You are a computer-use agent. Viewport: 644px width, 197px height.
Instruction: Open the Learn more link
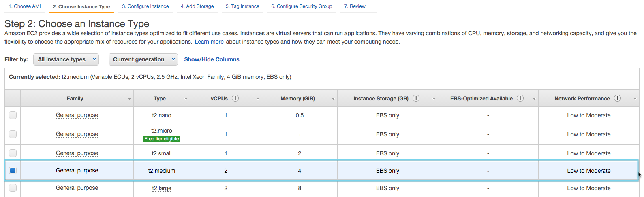pyautogui.click(x=209, y=42)
